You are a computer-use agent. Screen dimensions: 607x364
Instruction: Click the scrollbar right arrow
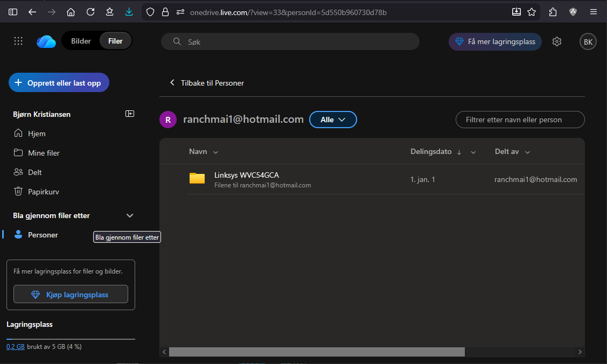[580, 352]
